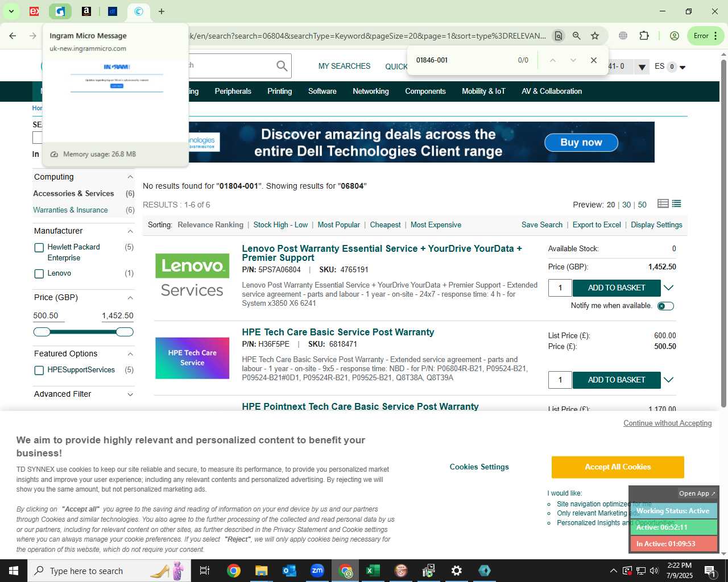Close the find-in-page bar
728x582 pixels.
coord(594,60)
